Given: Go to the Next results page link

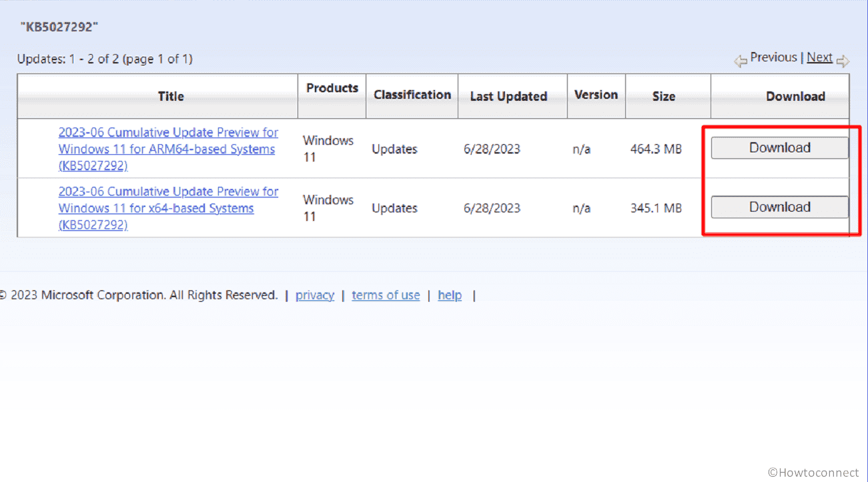Looking at the screenshot, I should click(x=819, y=57).
